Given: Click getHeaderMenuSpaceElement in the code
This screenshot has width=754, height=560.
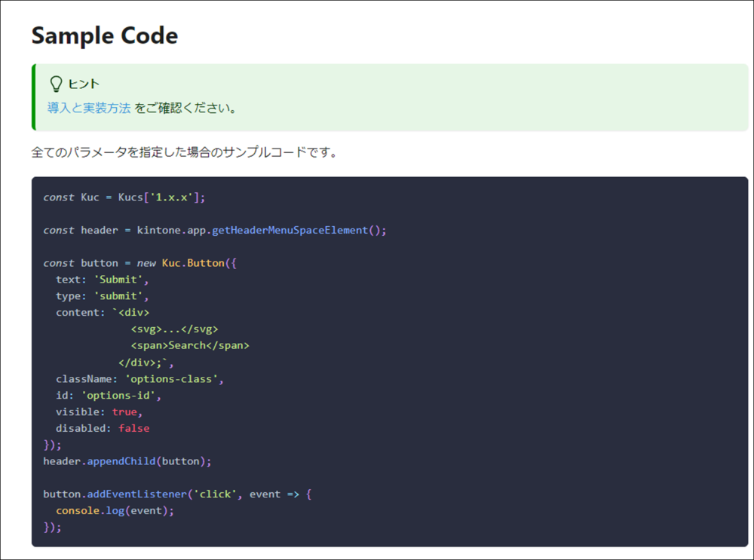Looking at the screenshot, I should click(290, 230).
